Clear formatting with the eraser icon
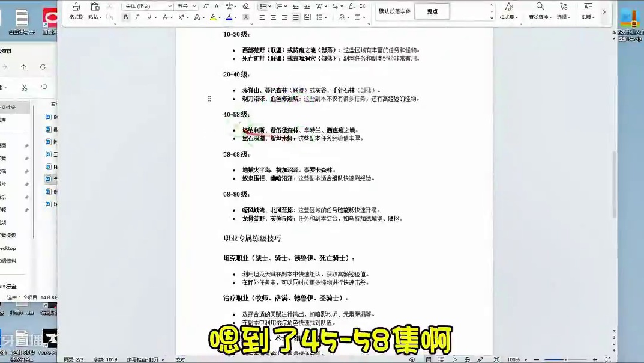644x363 pixels. click(245, 7)
